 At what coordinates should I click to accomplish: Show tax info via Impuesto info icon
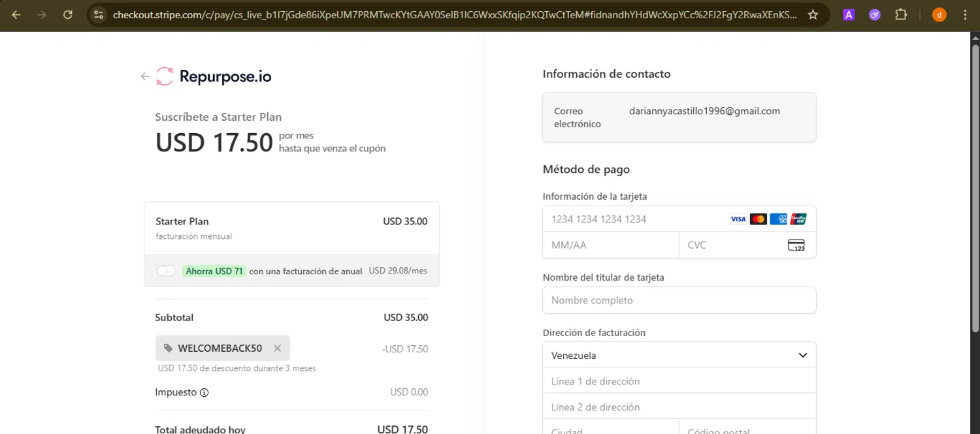coord(204,393)
